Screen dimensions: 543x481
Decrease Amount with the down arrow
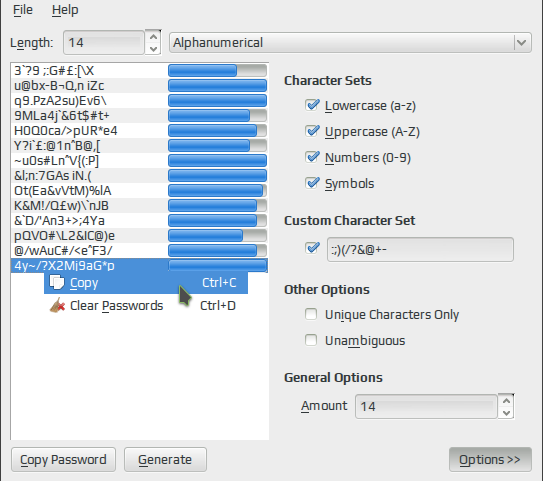(506, 413)
